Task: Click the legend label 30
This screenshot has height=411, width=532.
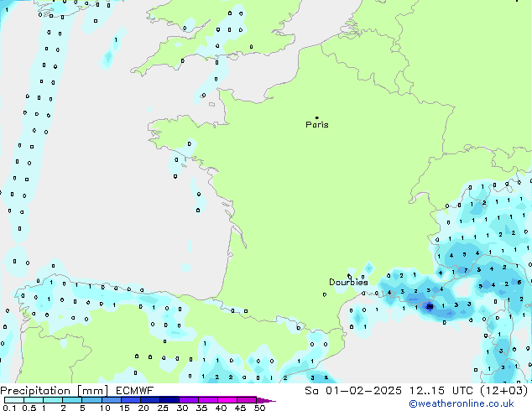Action: pyautogui.click(x=182, y=408)
